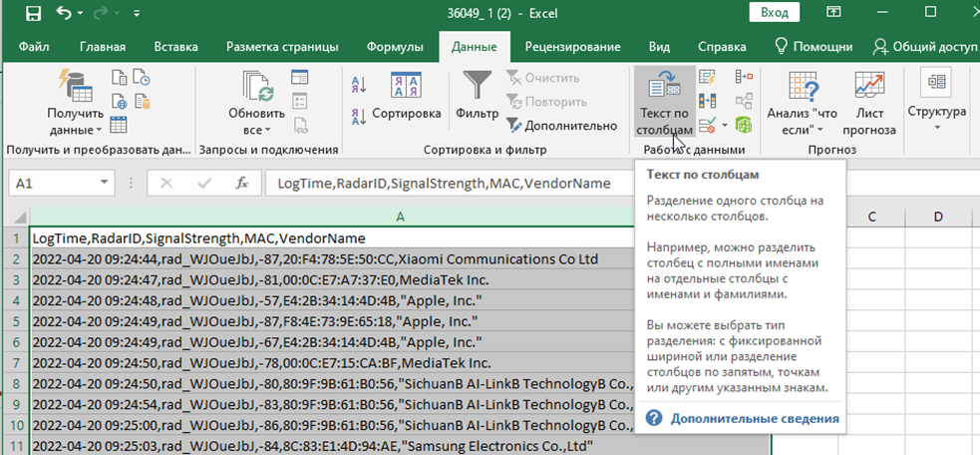Open the Файл menu tab
980x455 pixels.
pyautogui.click(x=34, y=47)
